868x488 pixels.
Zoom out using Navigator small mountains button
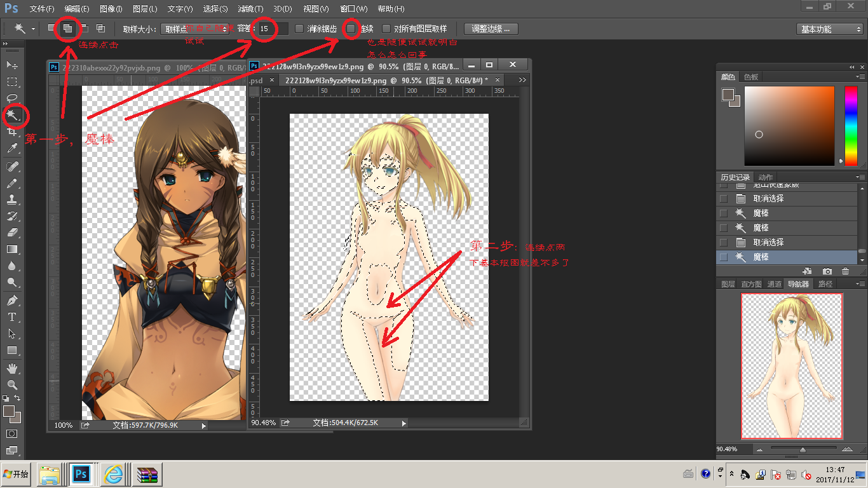point(759,449)
